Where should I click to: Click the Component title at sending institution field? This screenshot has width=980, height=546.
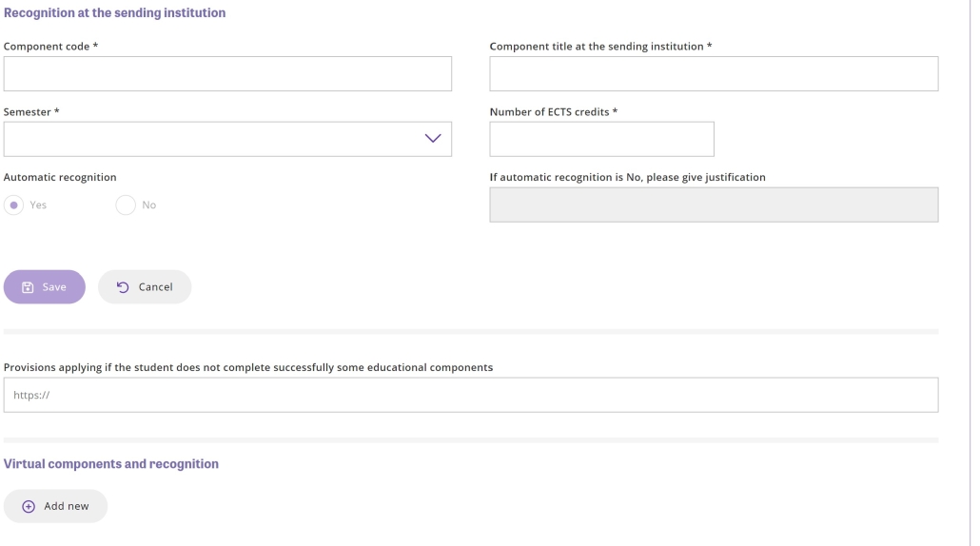tap(714, 73)
